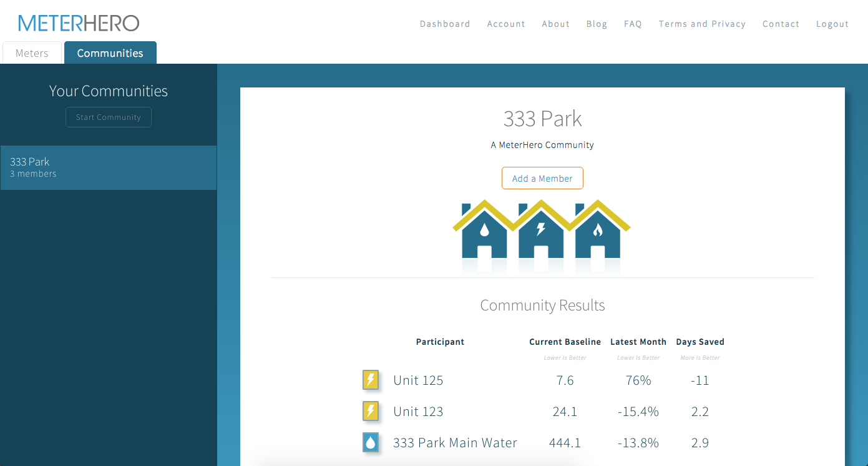
Task: Open the Contact page link
Action: (x=781, y=24)
